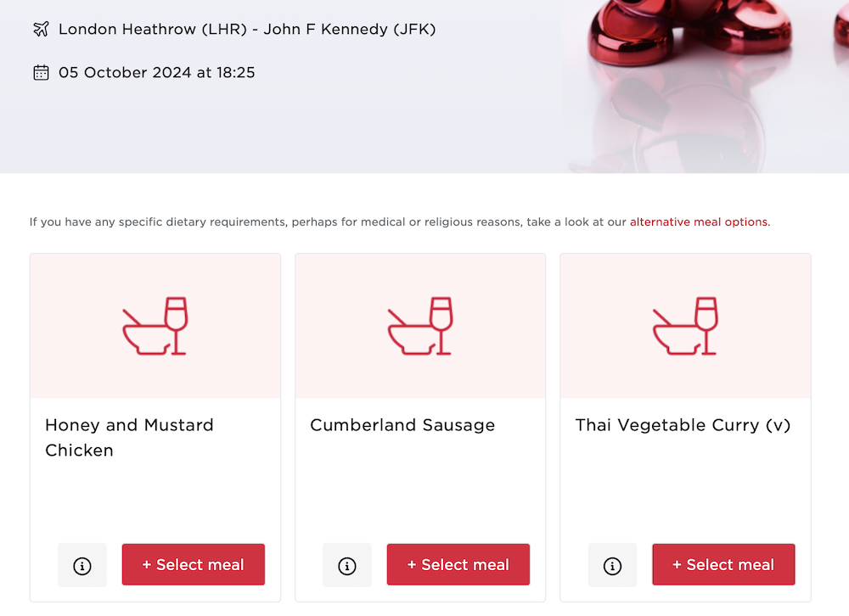Click the meal icon above Thai Vegetable Curry
Screen dimensions: 849x616
click(685, 326)
